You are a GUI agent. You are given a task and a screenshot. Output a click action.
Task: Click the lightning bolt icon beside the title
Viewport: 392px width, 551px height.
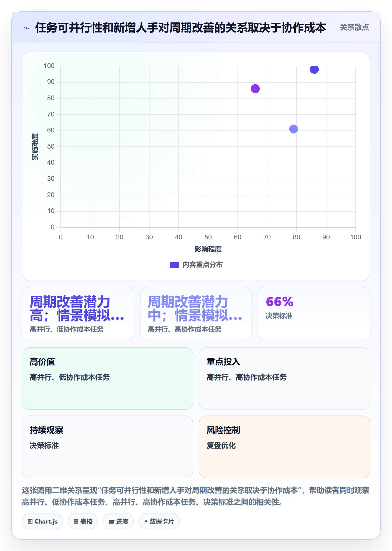tap(27, 28)
